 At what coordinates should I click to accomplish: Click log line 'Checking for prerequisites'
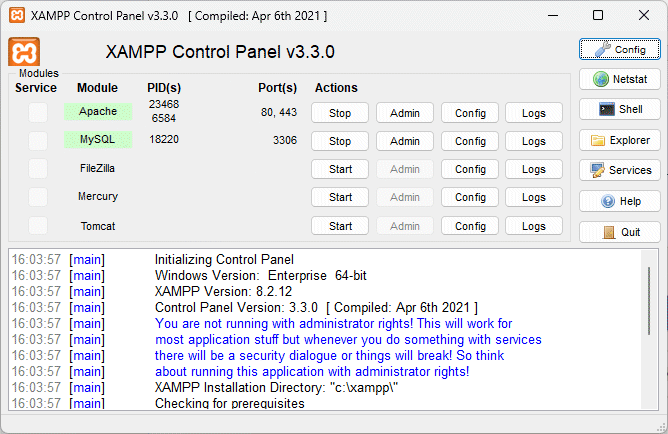[x=230, y=403]
